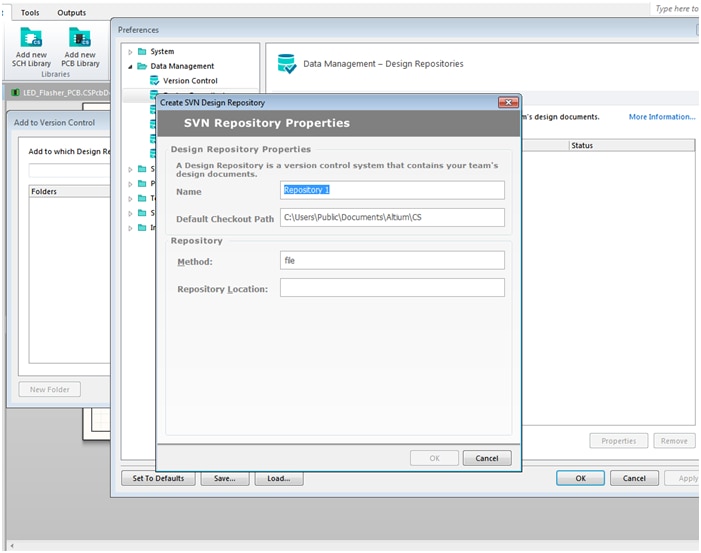Collapse the Data Management tree node
The image size is (701, 553).
click(x=130, y=66)
